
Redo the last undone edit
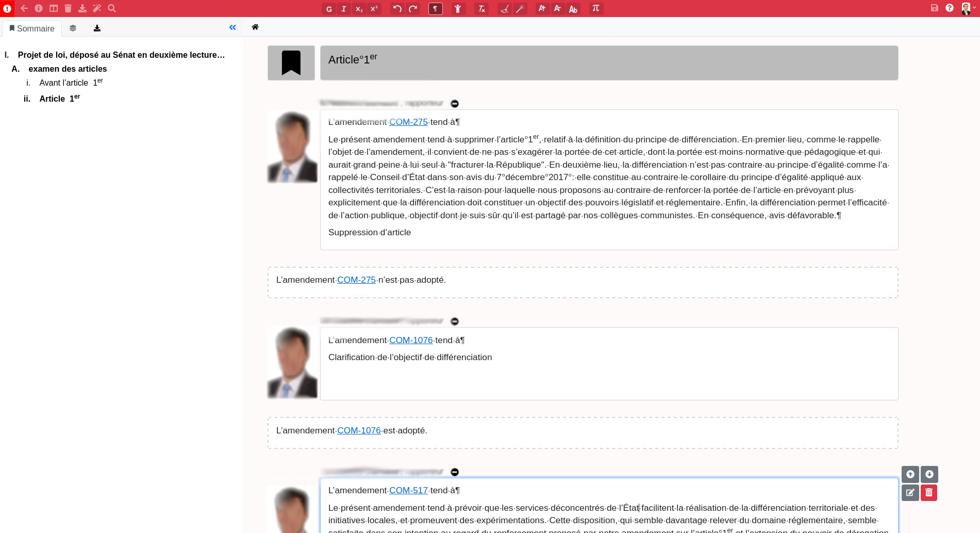point(413,9)
